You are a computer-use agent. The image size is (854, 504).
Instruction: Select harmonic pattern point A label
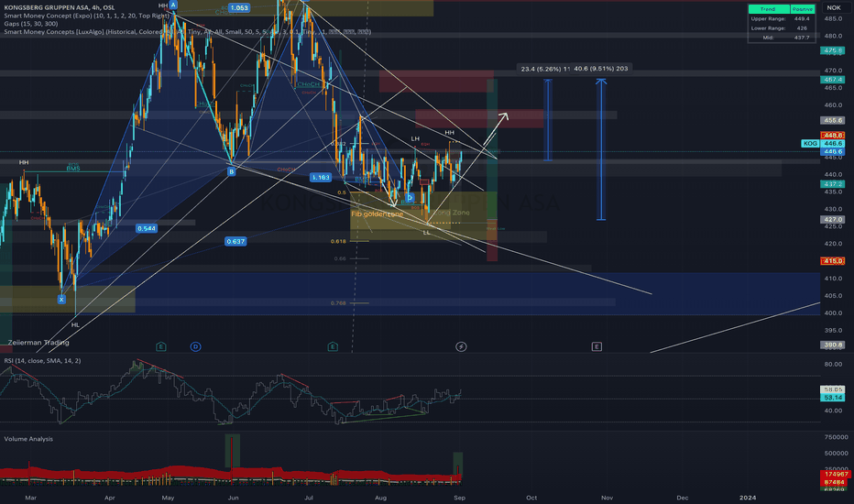tap(173, 5)
